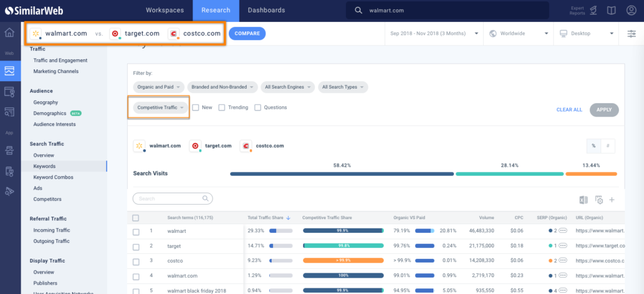Image resolution: width=644 pixels, height=294 pixels.
Task: Switch search visits to number view
Action: coord(608,146)
